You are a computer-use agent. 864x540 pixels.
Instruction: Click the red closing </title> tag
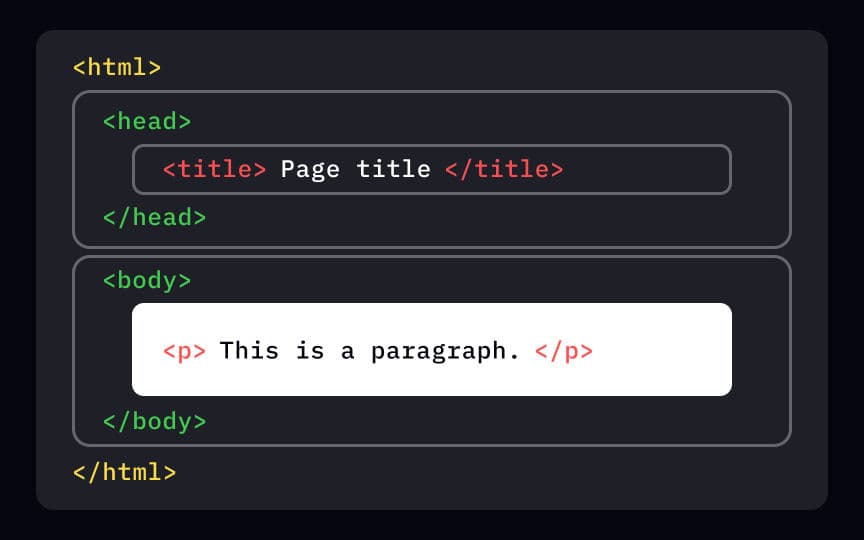point(504,170)
